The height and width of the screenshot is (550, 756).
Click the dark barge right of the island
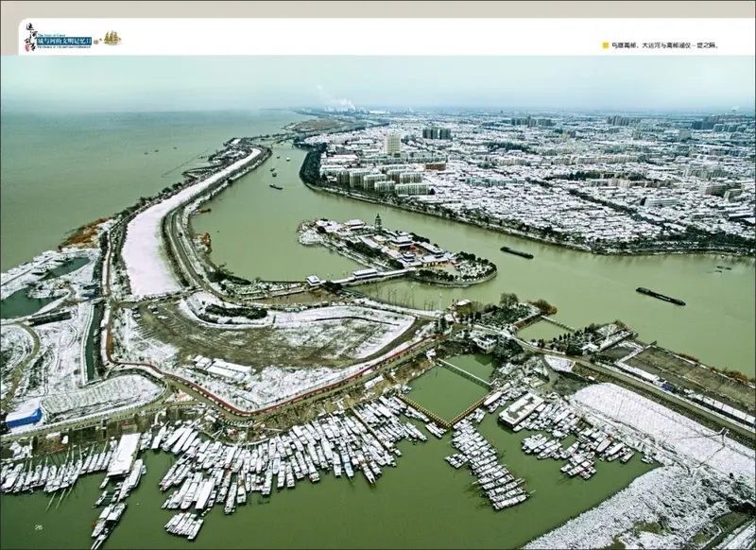517,252
